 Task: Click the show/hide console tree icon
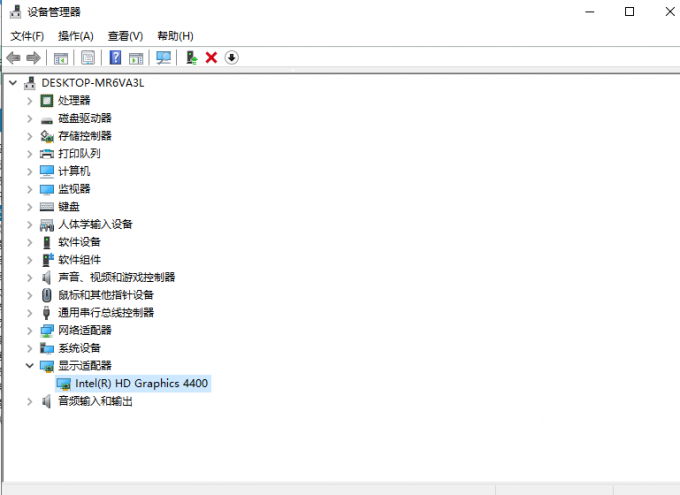click(x=62, y=58)
